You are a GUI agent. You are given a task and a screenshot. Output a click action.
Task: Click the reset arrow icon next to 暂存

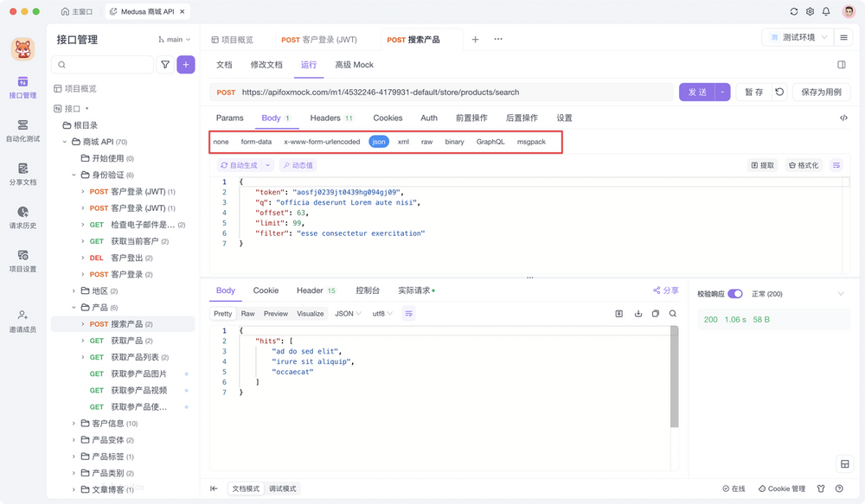pos(779,93)
